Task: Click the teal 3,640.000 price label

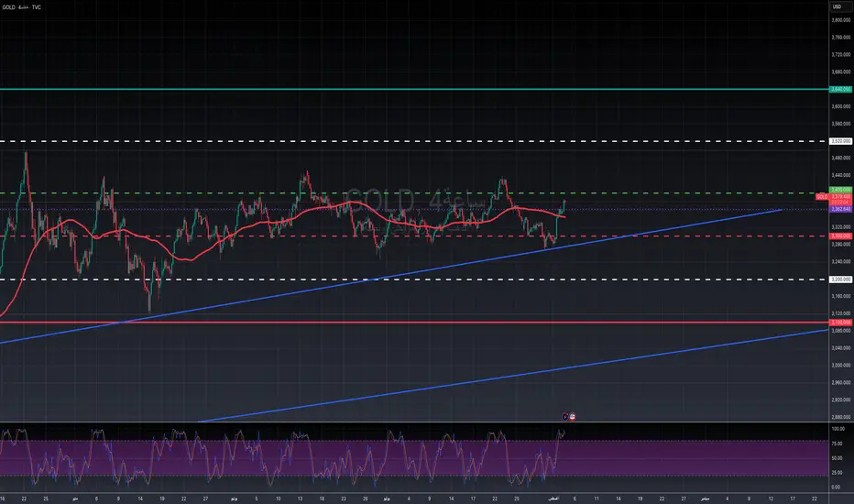Action: 841,89
